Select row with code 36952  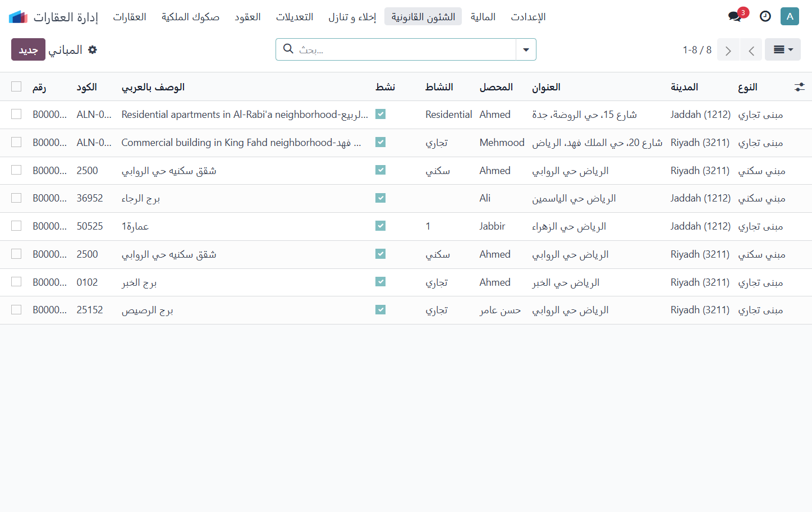(16, 198)
